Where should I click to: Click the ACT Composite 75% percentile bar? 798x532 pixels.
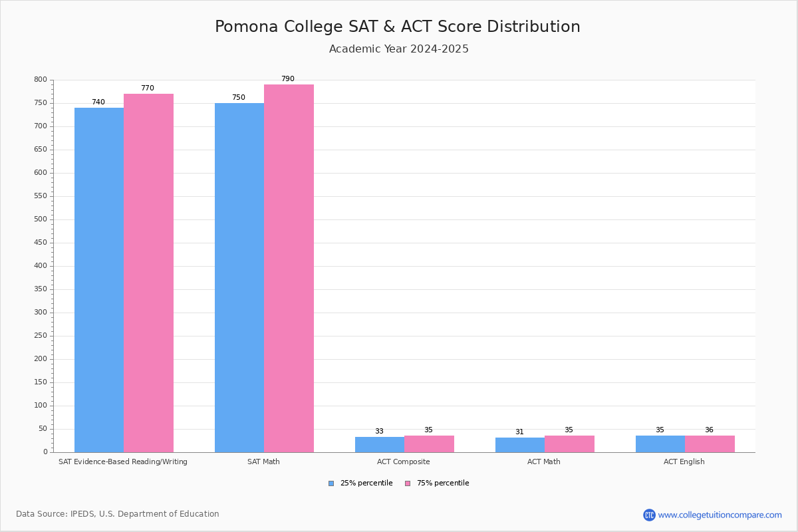click(x=429, y=444)
